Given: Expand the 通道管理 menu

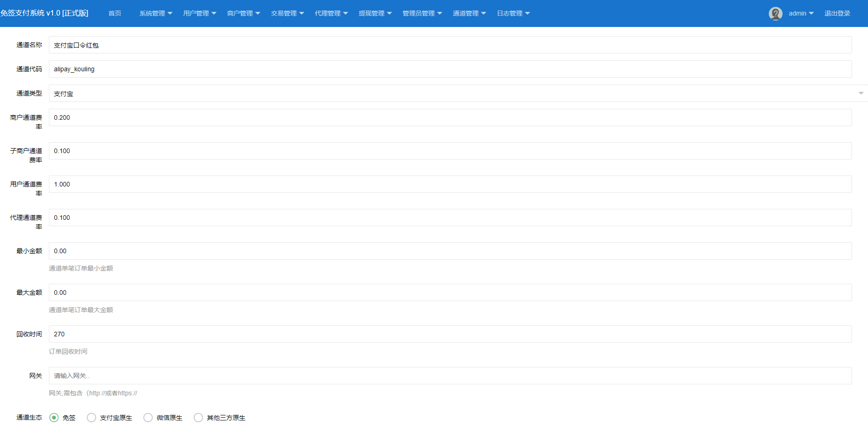Looking at the screenshot, I should 469,13.
